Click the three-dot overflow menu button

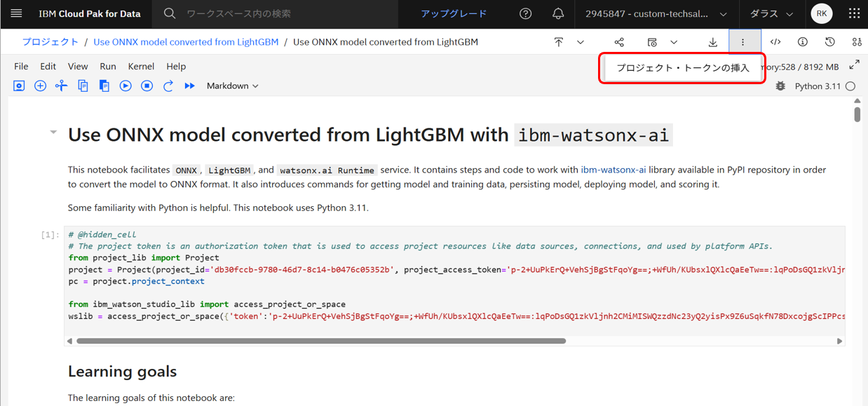click(x=743, y=42)
